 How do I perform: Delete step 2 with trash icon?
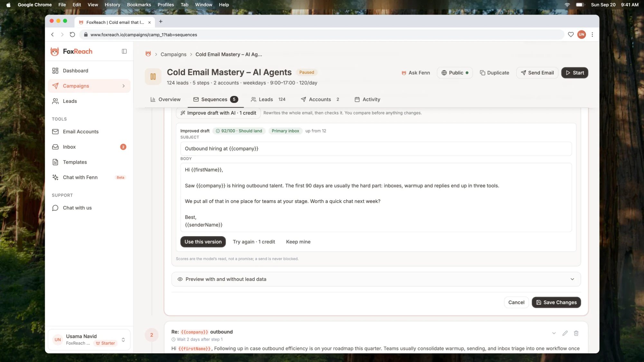(576, 333)
